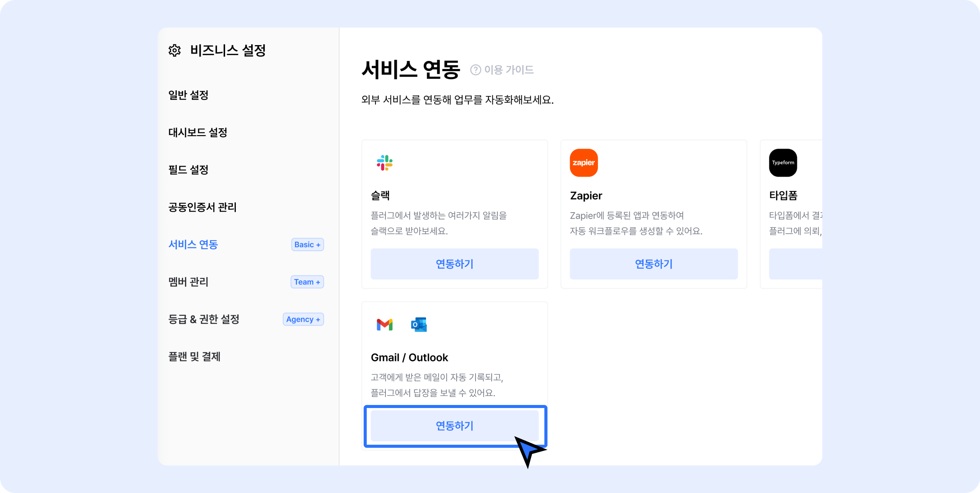The width and height of the screenshot is (980, 493).
Task: Click the 비즈니스 설정 sidebar title
Action: coord(228,50)
